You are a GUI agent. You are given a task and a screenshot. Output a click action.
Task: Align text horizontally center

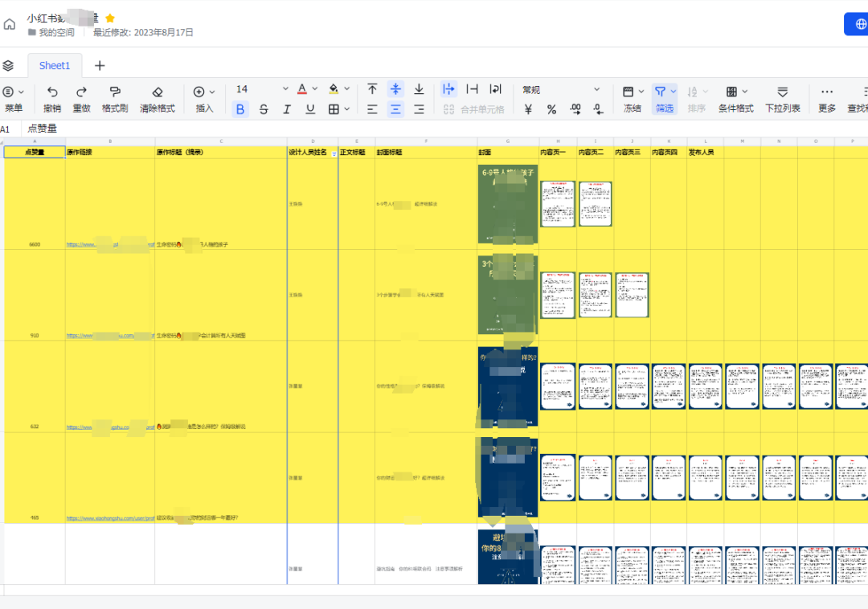click(x=395, y=109)
